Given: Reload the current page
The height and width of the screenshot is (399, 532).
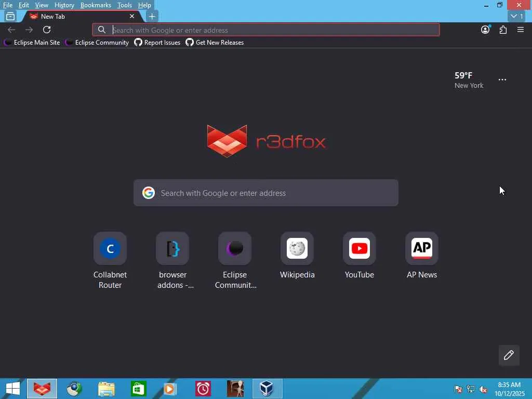Looking at the screenshot, I should 46,30.
